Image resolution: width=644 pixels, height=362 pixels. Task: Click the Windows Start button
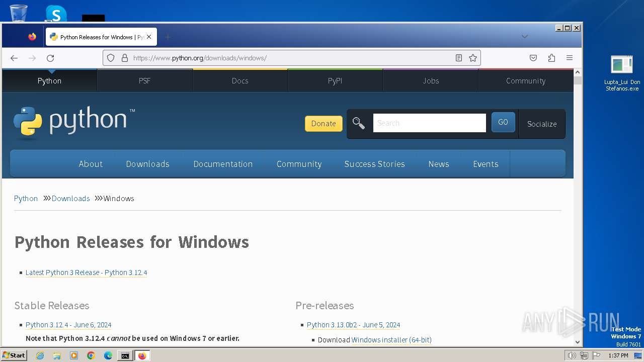(x=14, y=355)
